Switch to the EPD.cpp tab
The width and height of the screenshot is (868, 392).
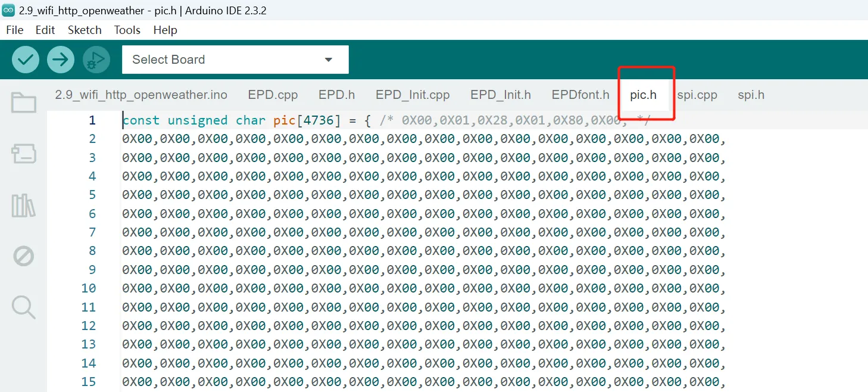click(x=273, y=95)
